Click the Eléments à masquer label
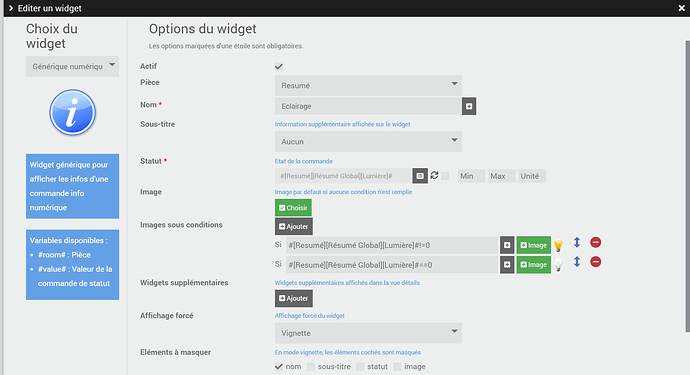The height and width of the screenshot is (375, 690). (x=175, y=352)
